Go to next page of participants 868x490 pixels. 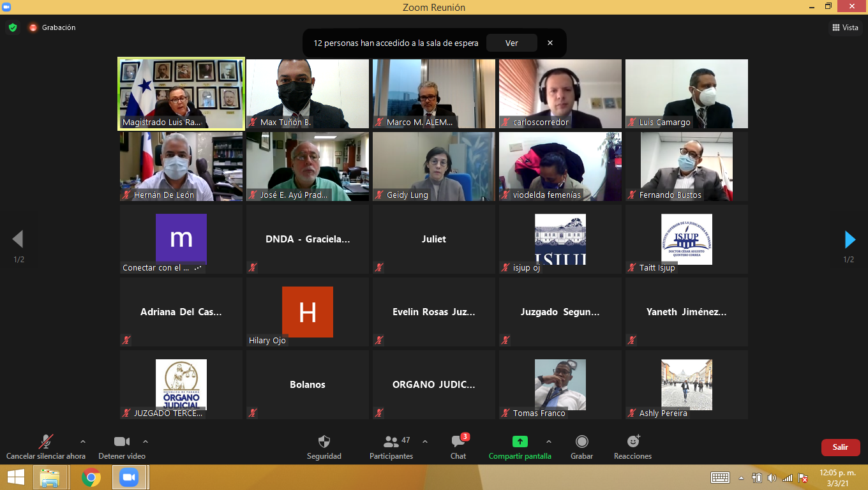click(x=849, y=239)
